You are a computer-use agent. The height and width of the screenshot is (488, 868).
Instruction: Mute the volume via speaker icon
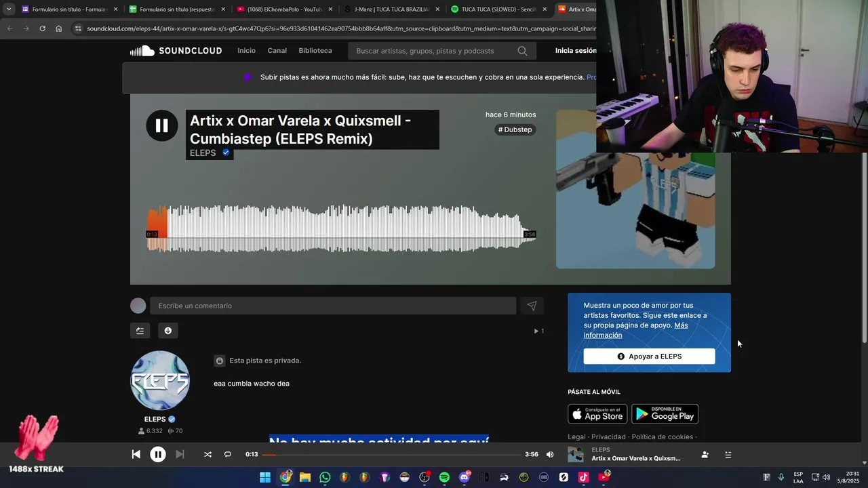(x=550, y=455)
